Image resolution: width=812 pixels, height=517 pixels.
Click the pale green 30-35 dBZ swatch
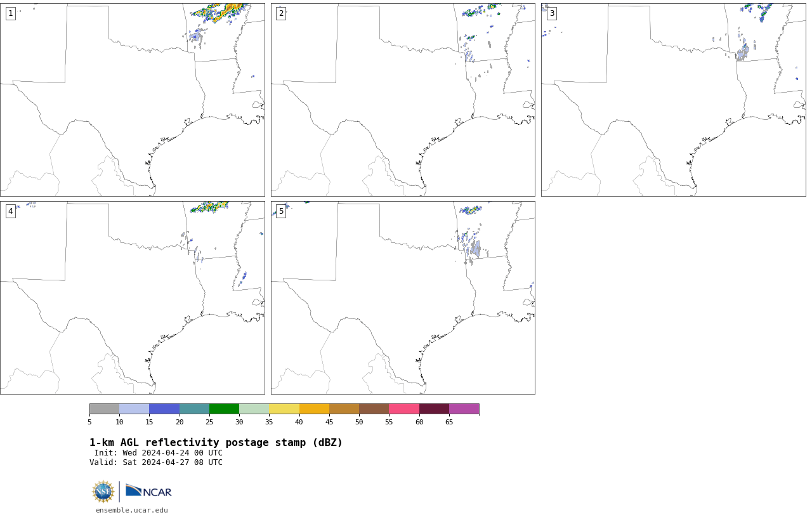[x=254, y=409]
